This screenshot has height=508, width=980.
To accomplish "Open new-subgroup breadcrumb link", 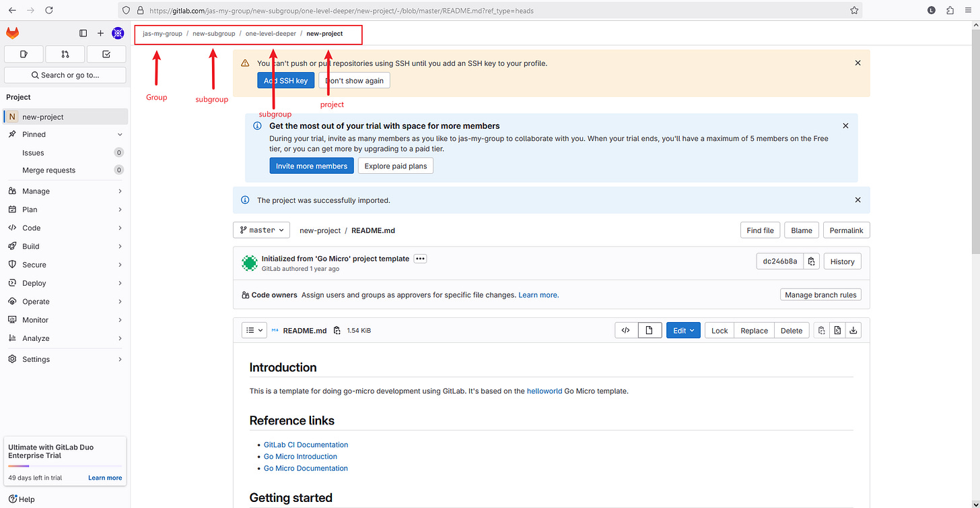I will [214, 33].
